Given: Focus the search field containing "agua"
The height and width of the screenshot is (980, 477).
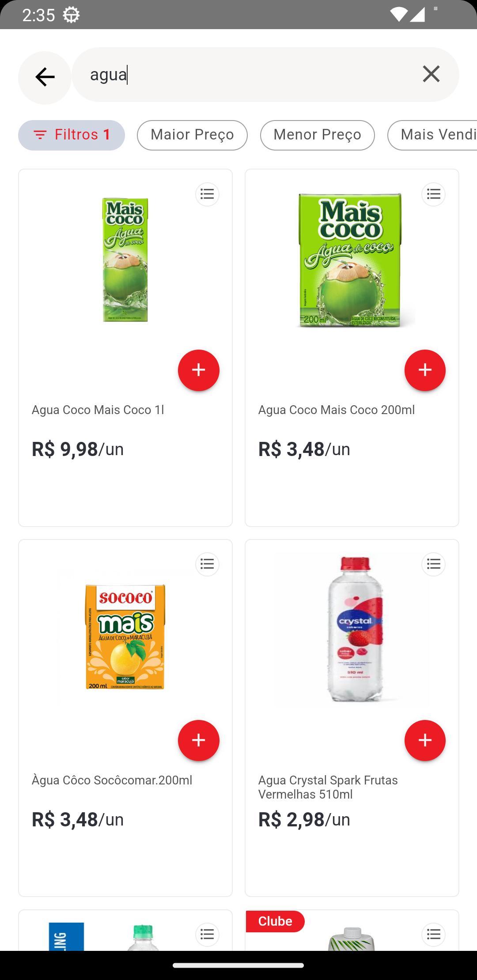Looking at the screenshot, I should (x=247, y=75).
